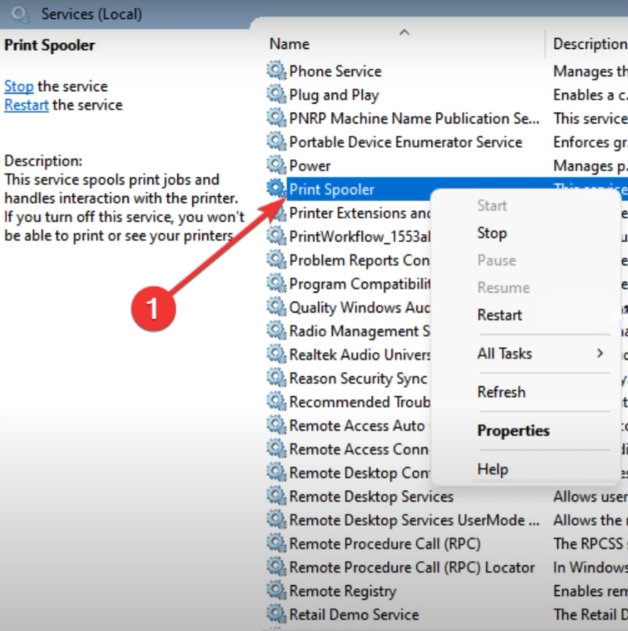
Task: Choose Restart in the context menu
Action: click(499, 315)
